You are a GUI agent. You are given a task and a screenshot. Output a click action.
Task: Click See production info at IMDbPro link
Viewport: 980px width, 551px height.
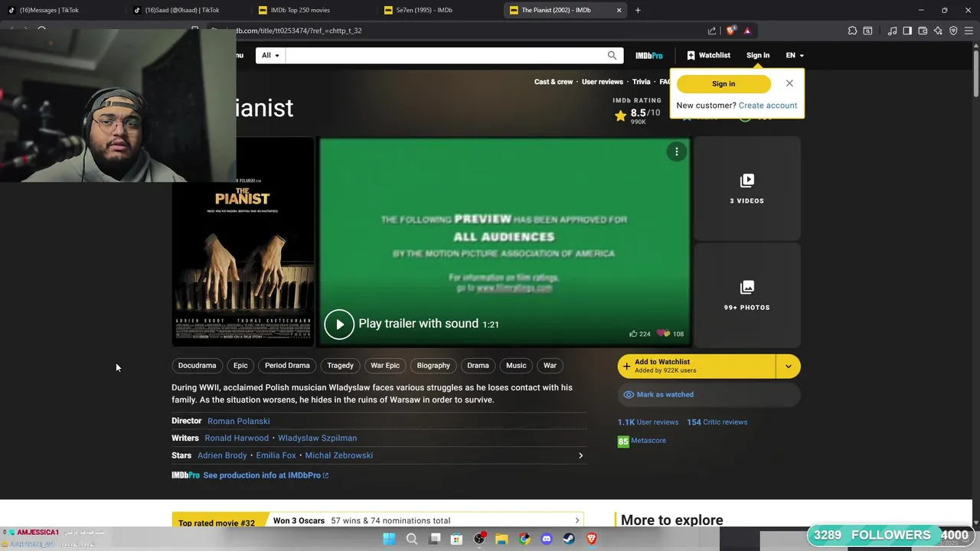265,475
